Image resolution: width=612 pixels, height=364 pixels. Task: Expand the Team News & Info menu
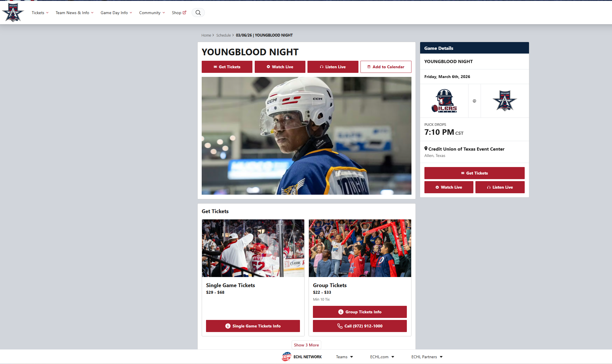click(x=75, y=13)
